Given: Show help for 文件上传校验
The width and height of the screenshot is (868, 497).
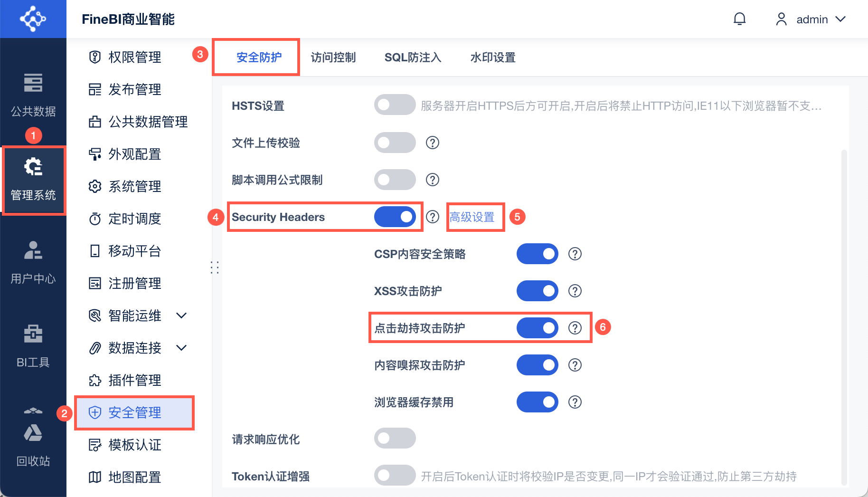Looking at the screenshot, I should [432, 143].
